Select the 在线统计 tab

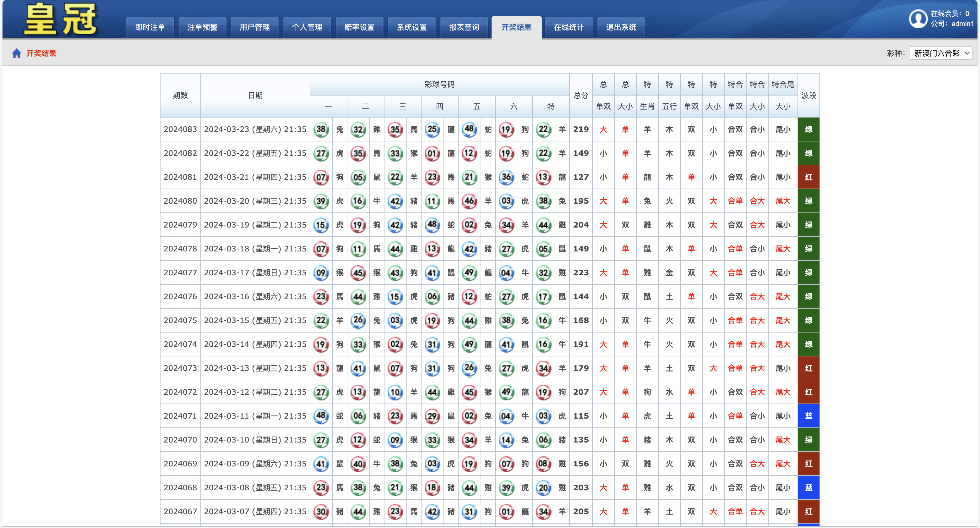click(569, 27)
